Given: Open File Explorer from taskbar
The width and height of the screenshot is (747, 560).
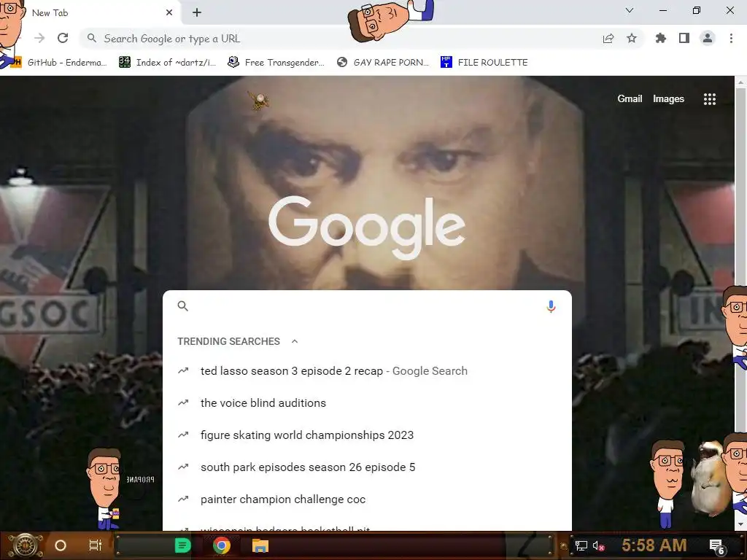Looking at the screenshot, I should [260, 545].
